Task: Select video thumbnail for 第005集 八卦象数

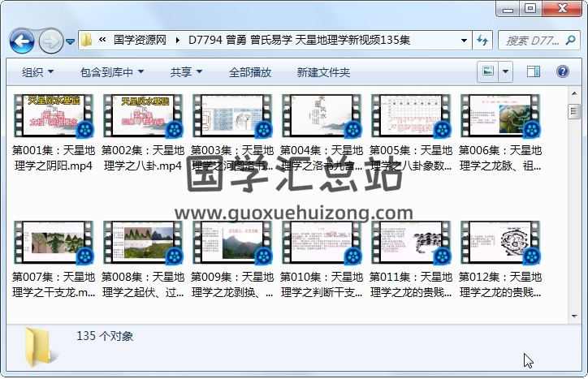Action: point(411,115)
